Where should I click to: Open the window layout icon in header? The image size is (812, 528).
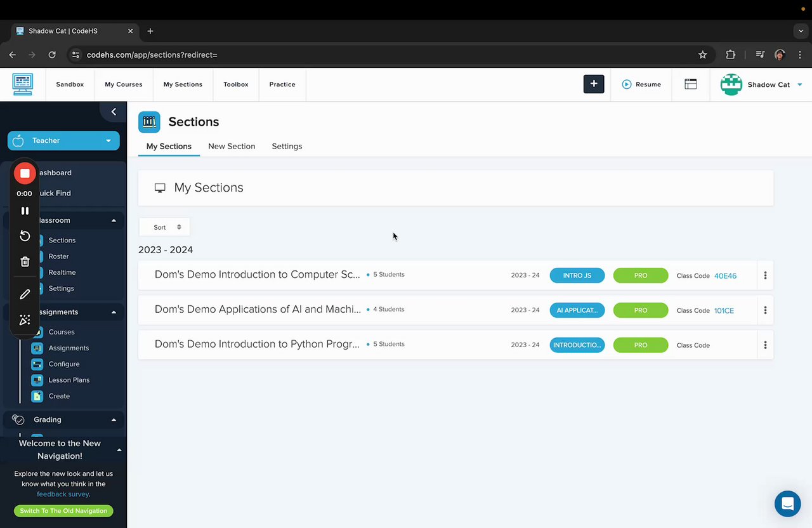[x=690, y=84]
